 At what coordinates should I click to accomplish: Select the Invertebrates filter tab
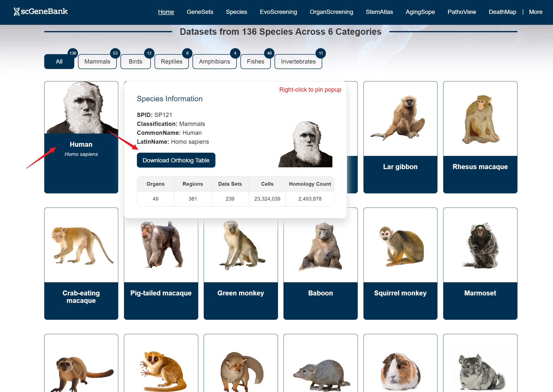[x=298, y=62]
